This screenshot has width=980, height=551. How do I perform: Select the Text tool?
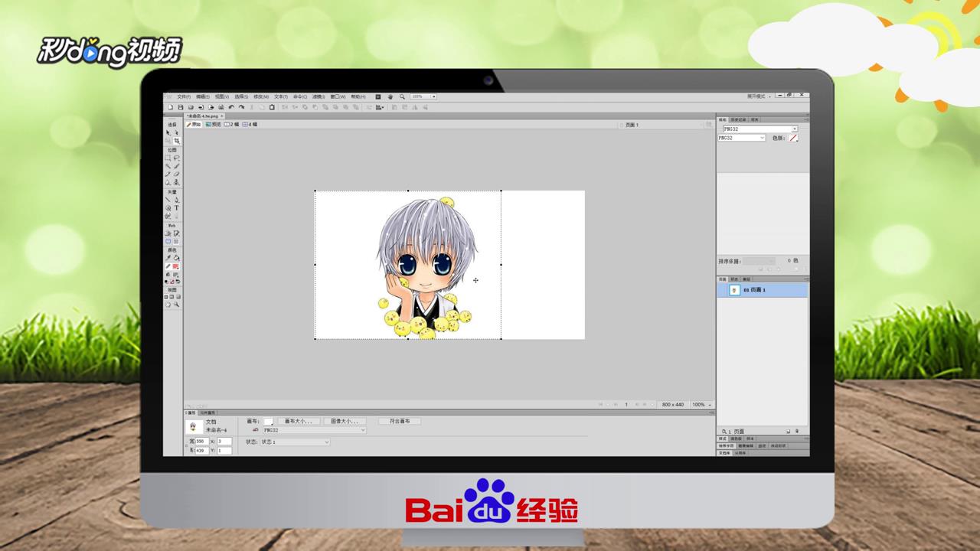coord(176,207)
